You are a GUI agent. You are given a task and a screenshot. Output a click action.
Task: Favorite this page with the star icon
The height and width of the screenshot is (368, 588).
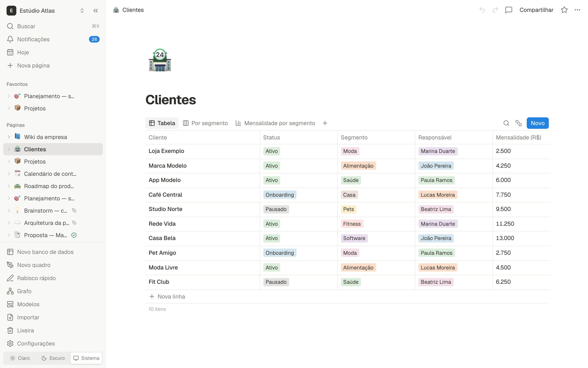click(564, 10)
